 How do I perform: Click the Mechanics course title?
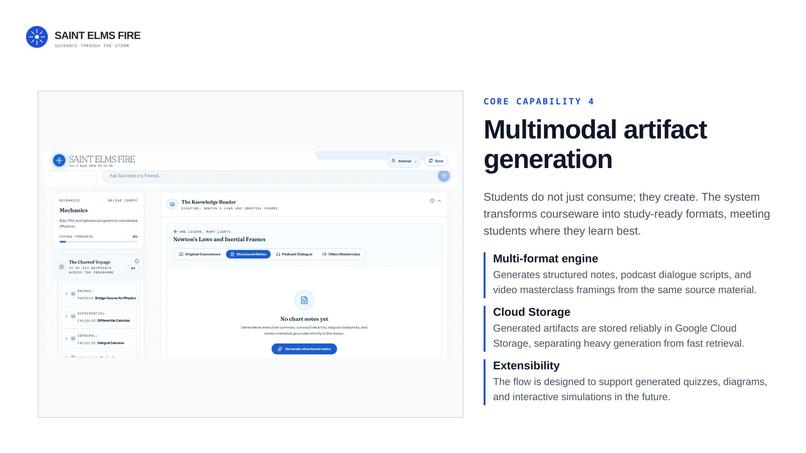tap(74, 210)
